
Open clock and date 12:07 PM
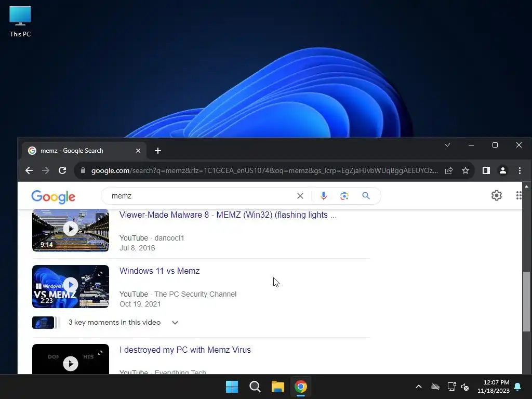point(494,387)
